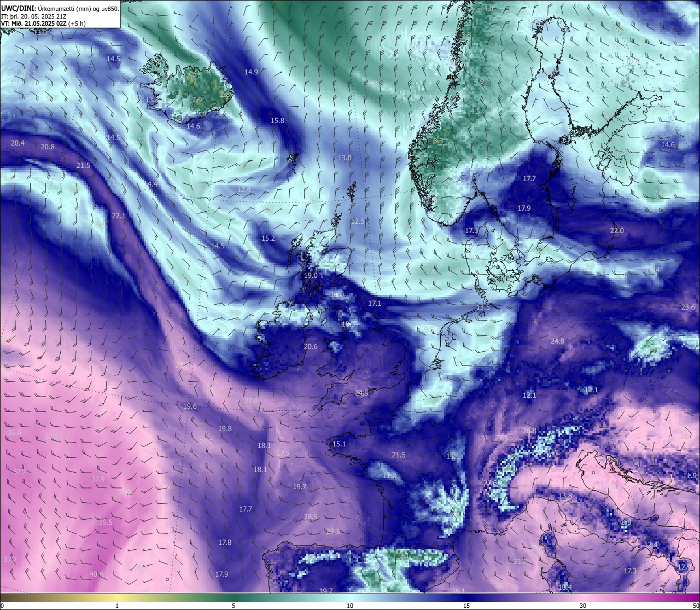Click the 27.0 value label on map
Viewport: 700px width, 610px height.
(x=251, y=400)
